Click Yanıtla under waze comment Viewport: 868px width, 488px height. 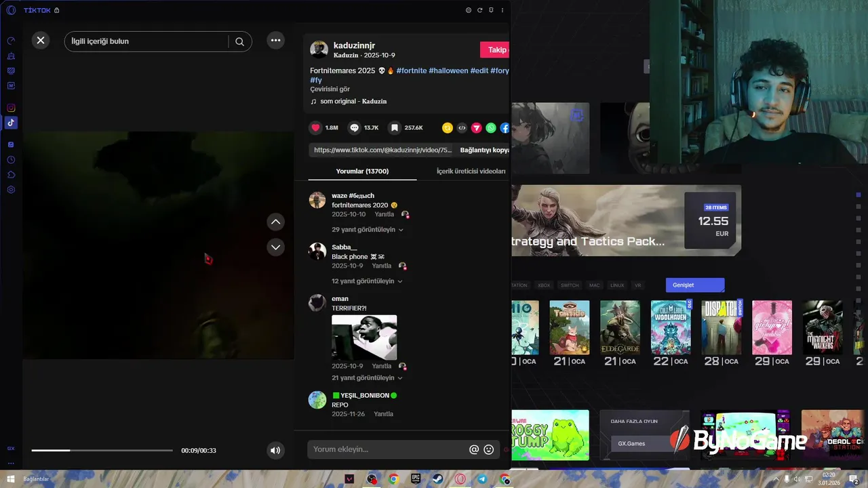pos(384,214)
